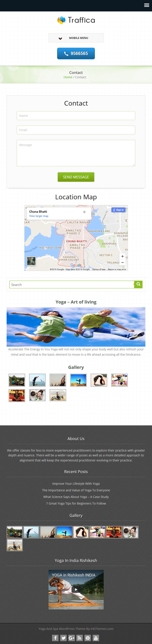
Task: Open the Google Plus footer icon
Action: (x=71, y=638)
